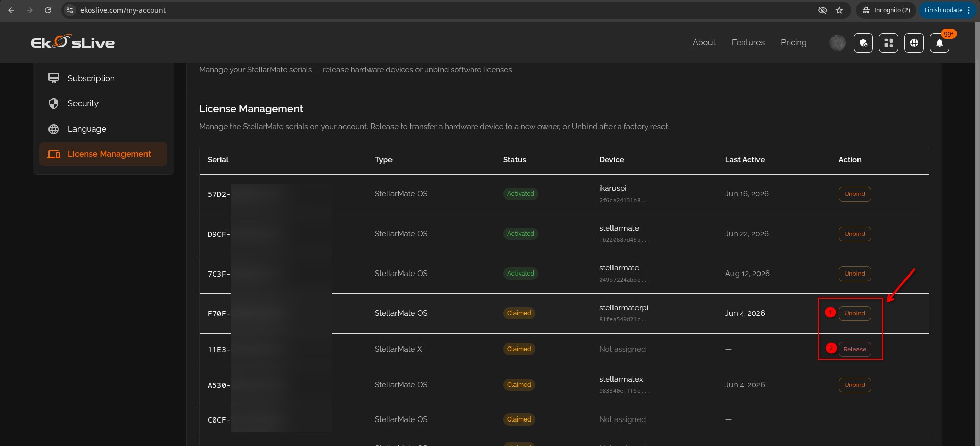Image resolution: width=980 pixels, height=446 pixels.
Task: Click the Last Active date Aug 12, 2026
Action: 747,274
